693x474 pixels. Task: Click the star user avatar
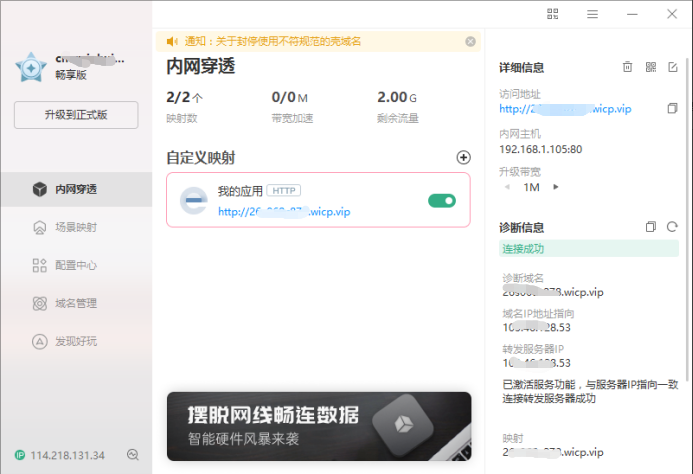[31, 67]
